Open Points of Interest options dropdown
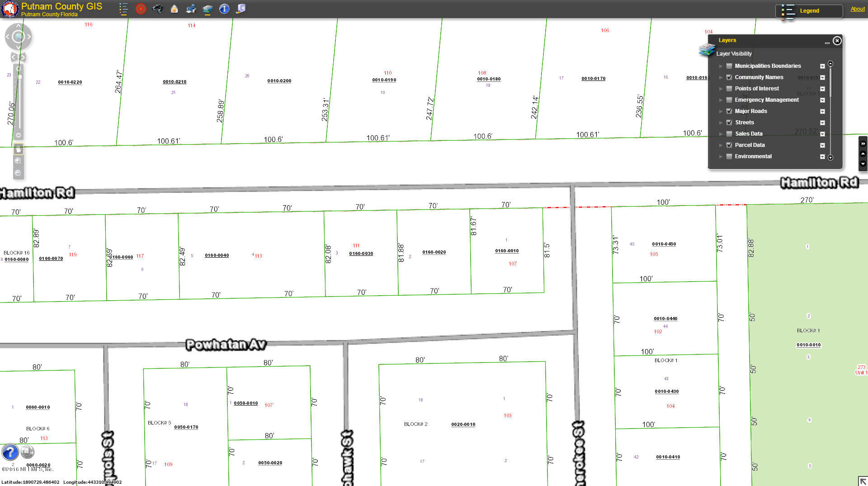 pos(822,89)
